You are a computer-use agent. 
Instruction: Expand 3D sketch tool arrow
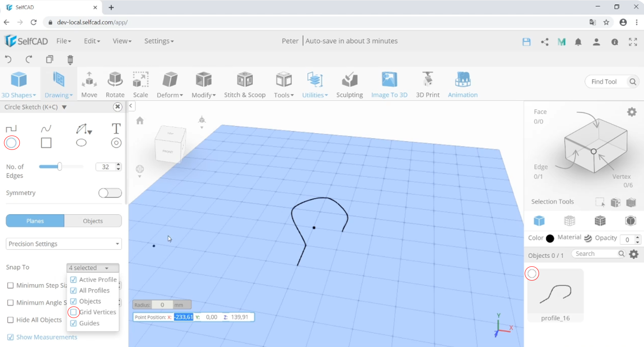90,132
